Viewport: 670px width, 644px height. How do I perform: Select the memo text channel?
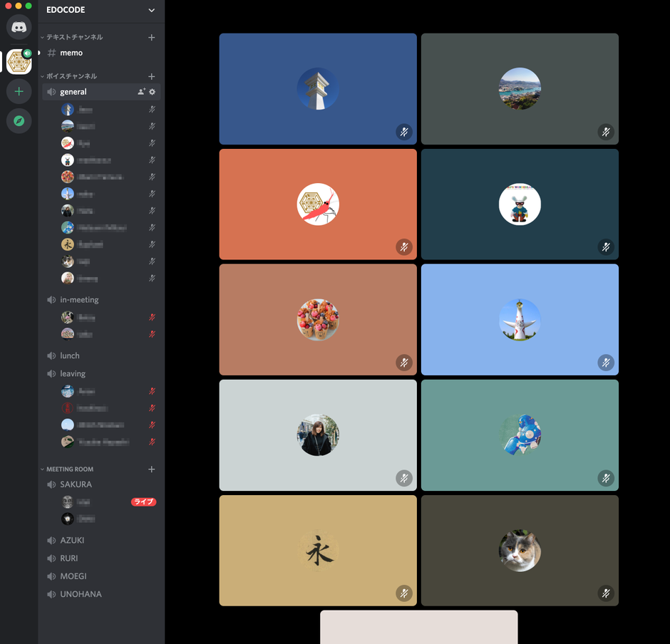tap(71, 52)
